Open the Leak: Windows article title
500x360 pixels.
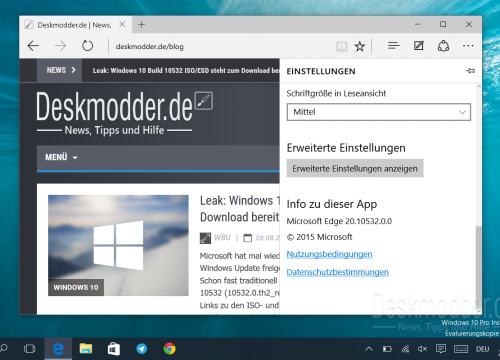click(239, 209)
